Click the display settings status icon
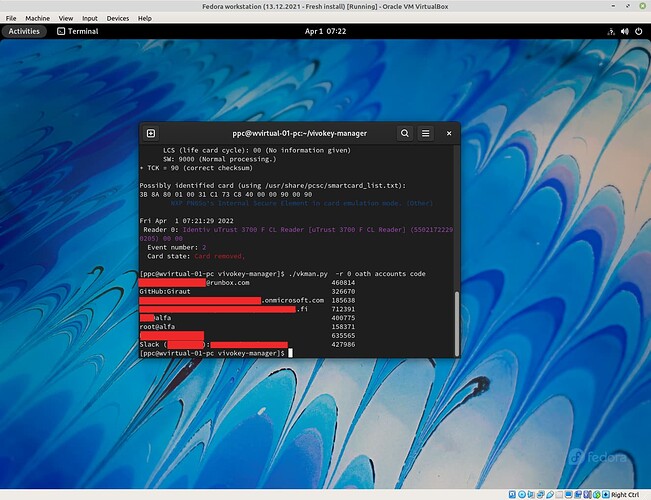The height and width of the screenshot is (500, 651). coord(569,495)
